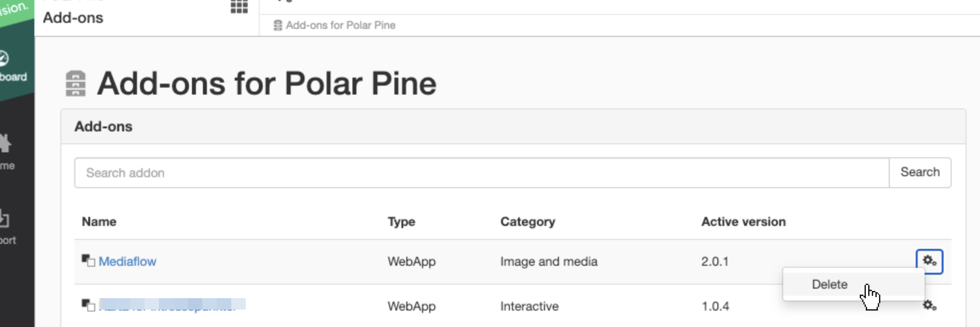
Task: Open the app grid switcher icon
Action: pyautogui.click(x=239, y=6)
